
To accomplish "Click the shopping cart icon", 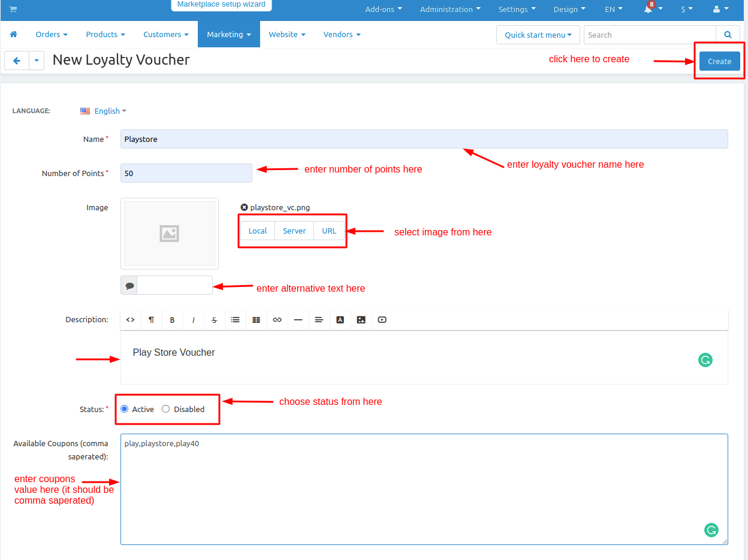I will pos(13,9).
